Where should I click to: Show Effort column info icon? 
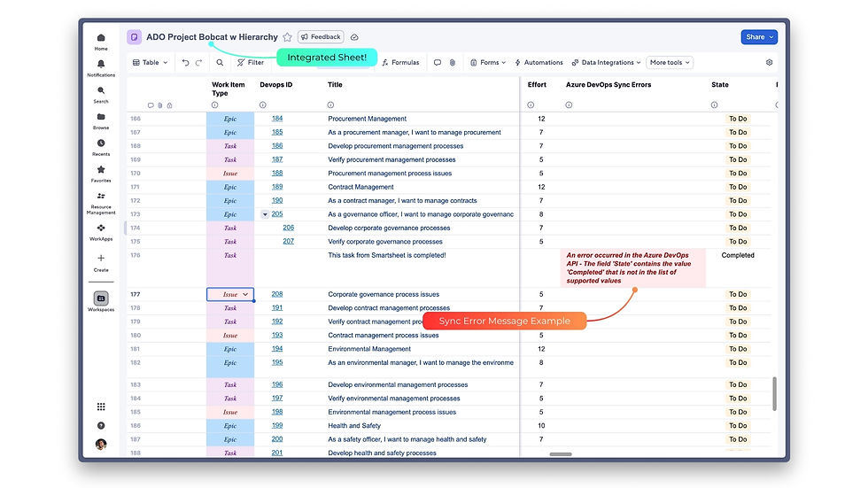coord(531,105)
